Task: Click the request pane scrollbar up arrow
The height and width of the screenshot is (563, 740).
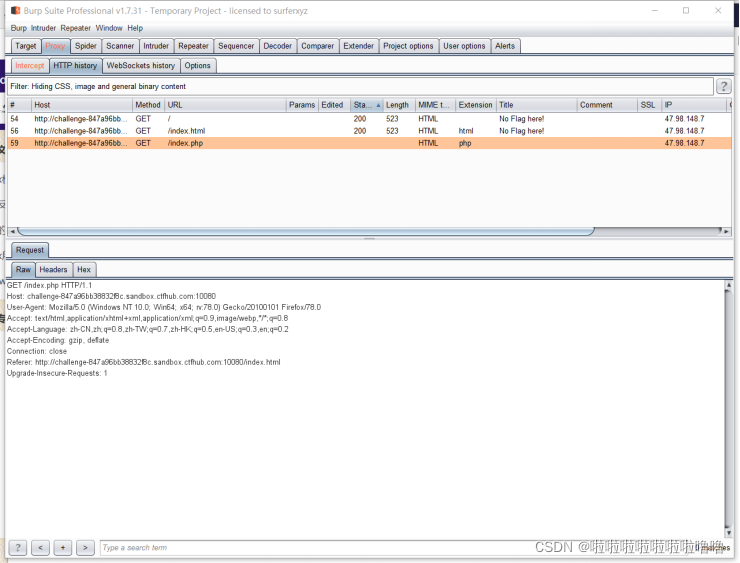Action: click(729, 285)
